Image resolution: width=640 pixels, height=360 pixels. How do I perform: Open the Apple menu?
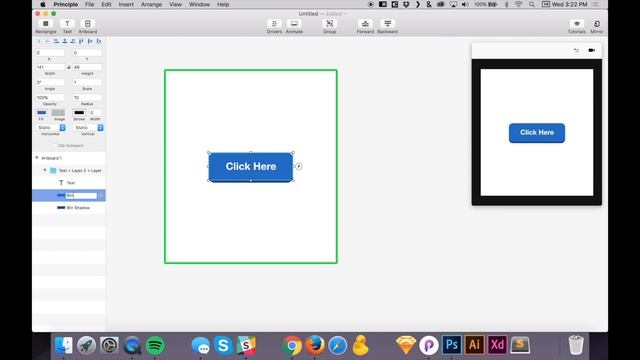pyautogui.click(x=42, y=4)
